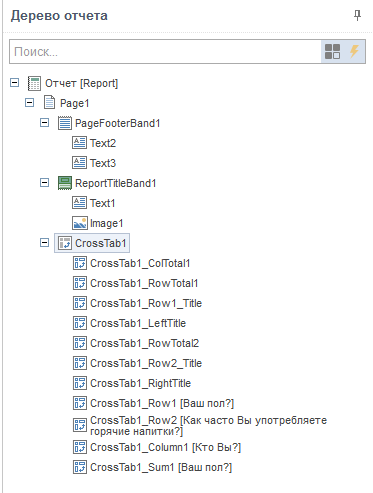Click the CrossTab1 cross-tab icon
Screen dimensions: 373x493
pos(65,243)
